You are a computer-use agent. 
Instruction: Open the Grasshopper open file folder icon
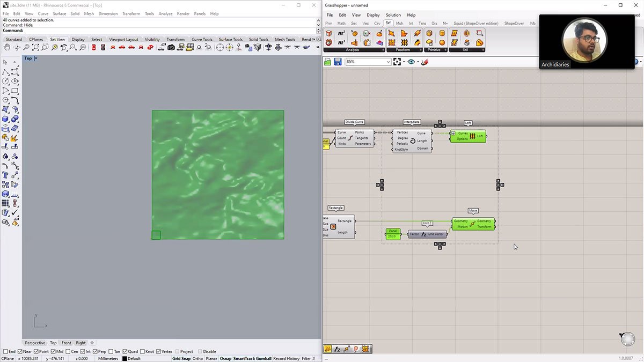click(328, 62)
